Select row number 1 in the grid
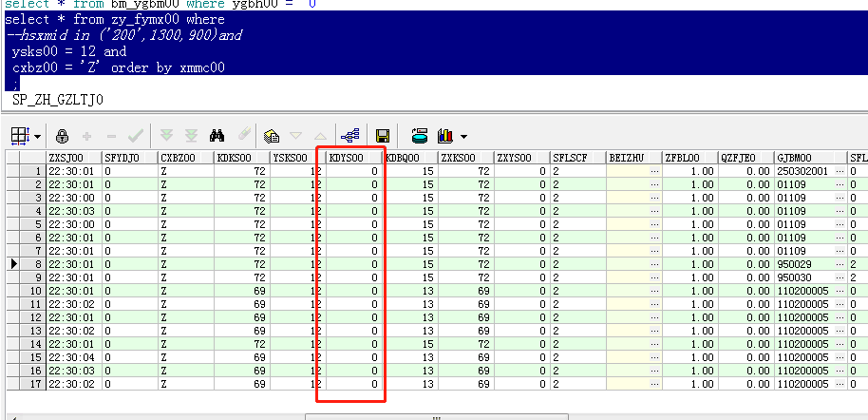868x420 pixels. point(32,171)
